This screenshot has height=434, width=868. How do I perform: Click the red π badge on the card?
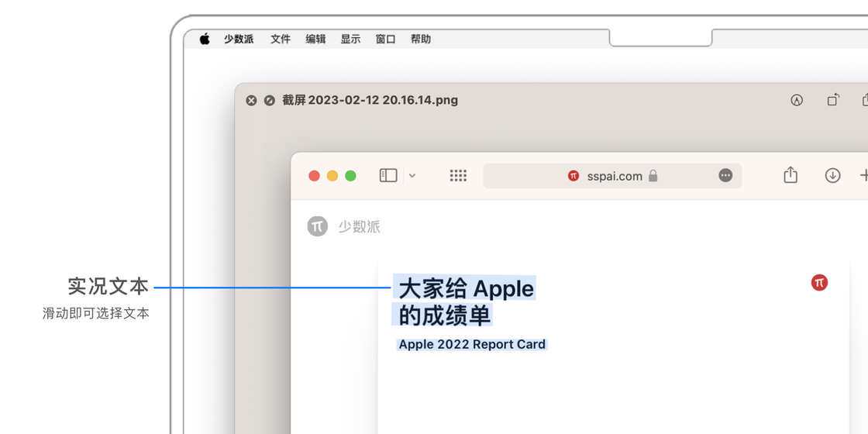[819, 282]
